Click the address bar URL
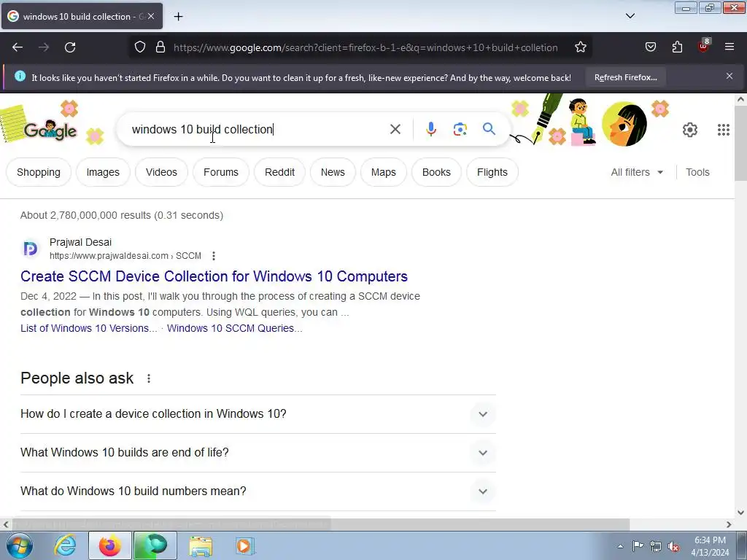 365,47
